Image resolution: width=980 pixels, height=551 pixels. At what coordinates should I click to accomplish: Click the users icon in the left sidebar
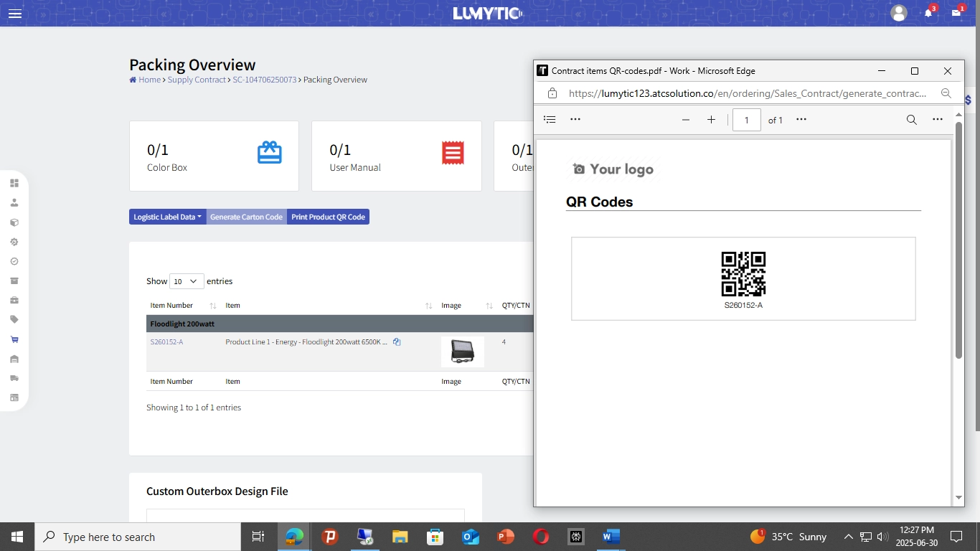(14, 202)
